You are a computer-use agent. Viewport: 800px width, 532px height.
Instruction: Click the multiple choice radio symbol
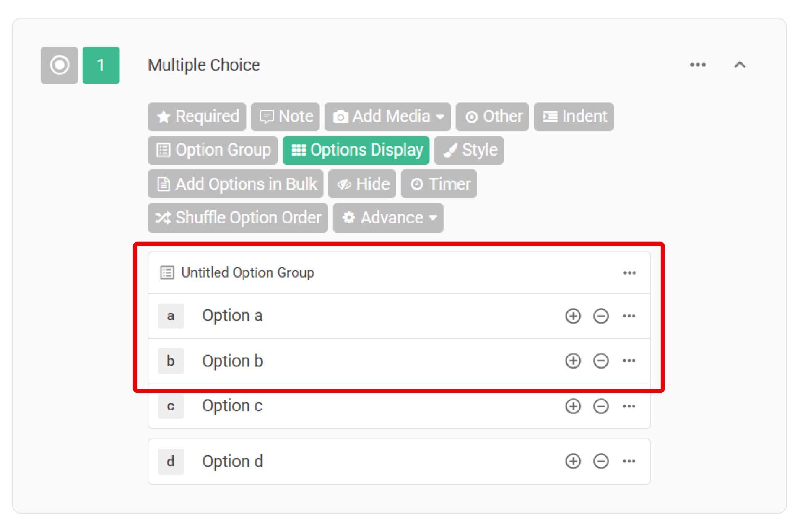[59, 65]
